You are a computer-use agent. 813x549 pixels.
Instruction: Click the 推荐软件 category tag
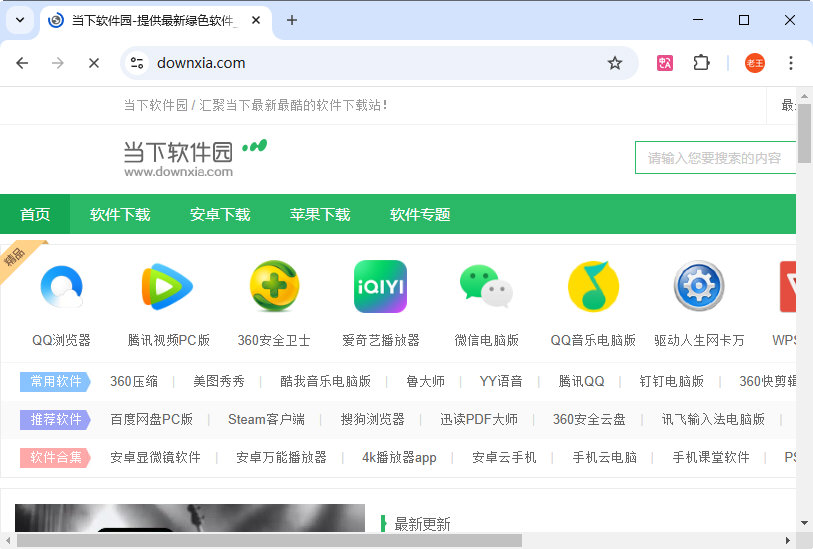(x=55, y=419)
